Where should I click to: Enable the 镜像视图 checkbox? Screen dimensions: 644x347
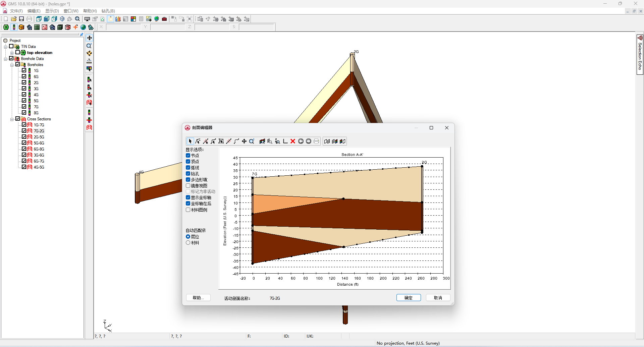click(188, 185)
